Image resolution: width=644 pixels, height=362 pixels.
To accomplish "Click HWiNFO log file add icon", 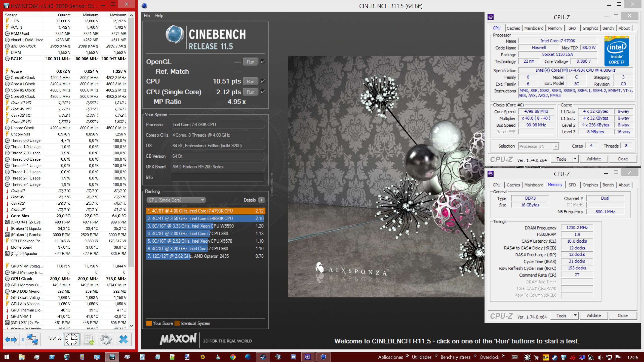I will coord(89,340).
